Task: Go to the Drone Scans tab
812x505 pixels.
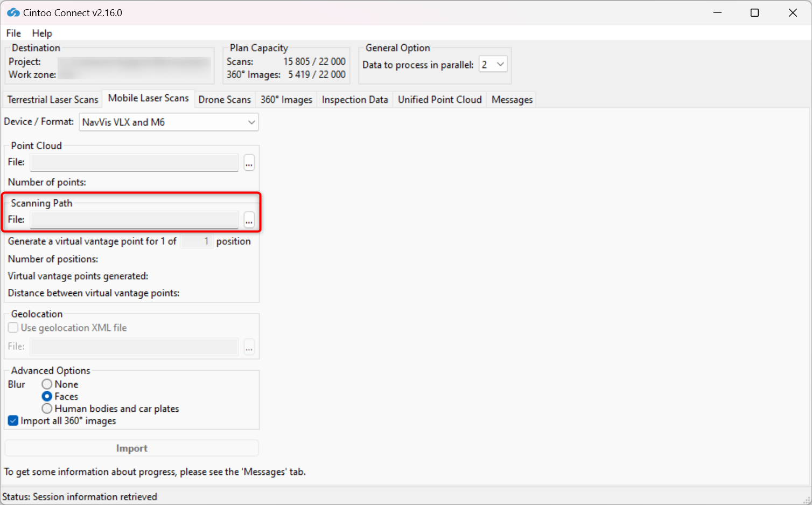Action: pyautogui.click(x=225, y=100)
